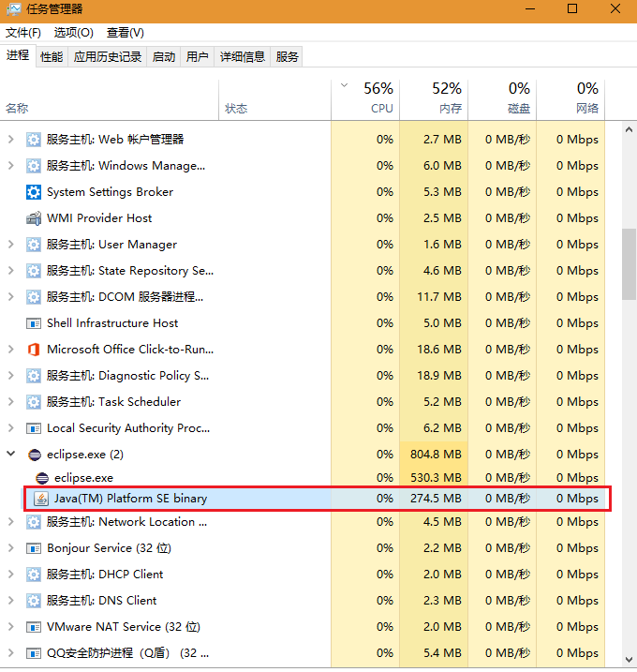637x672 pixels.
Task: Click the DCOM 服务器进程 service host icon
Action: (x=34, y=297)
